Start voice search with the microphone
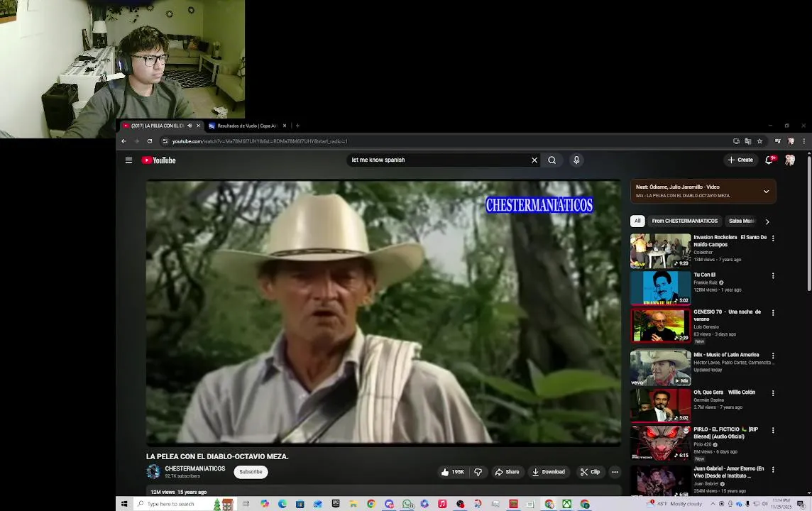812x511 pixels. coord(576,160)
